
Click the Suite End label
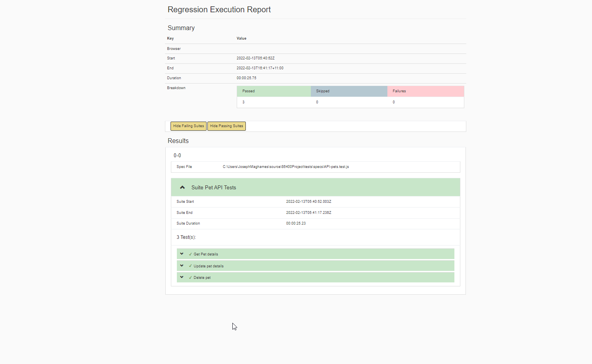click(x=184, y=213)
